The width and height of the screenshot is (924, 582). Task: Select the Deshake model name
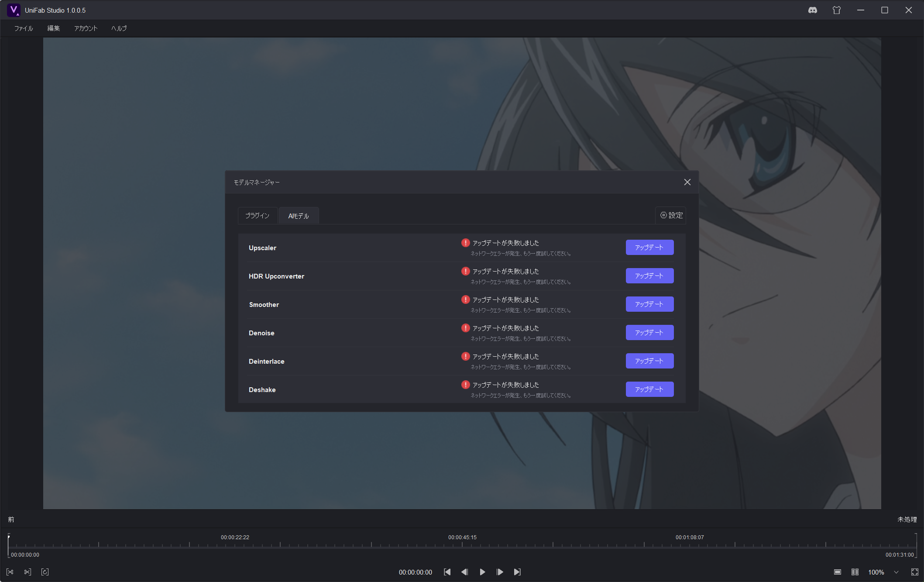pos(262,390)
